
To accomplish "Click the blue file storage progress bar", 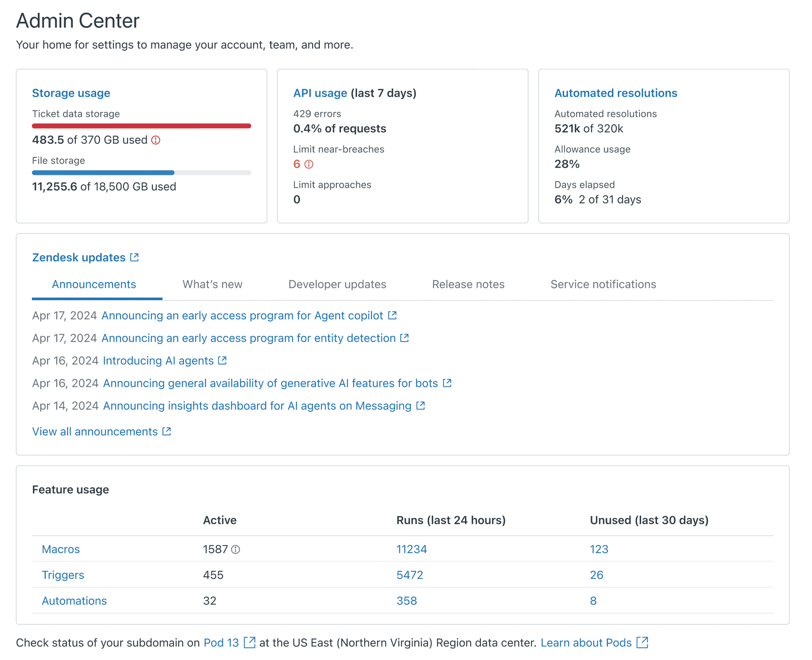I will pos(102,172).
